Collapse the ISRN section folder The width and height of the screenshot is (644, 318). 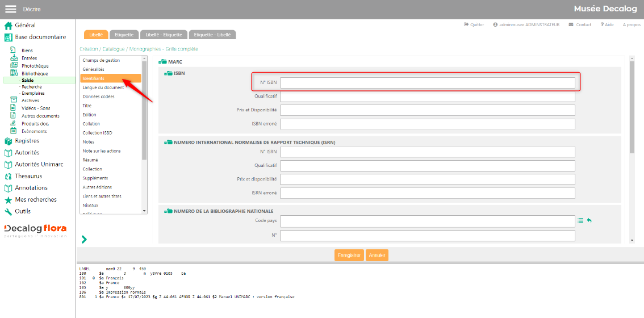point(168,142)
